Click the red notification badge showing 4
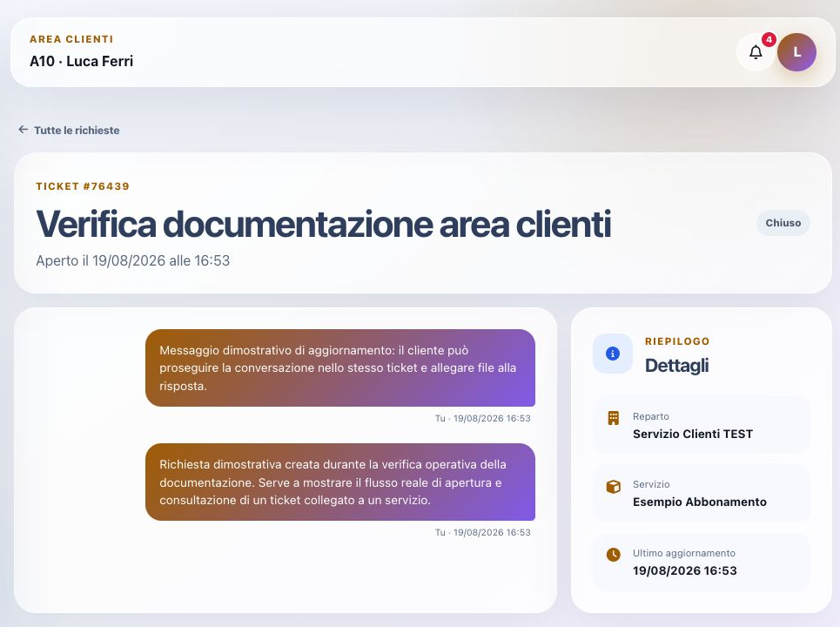 (x=769, y=39)
